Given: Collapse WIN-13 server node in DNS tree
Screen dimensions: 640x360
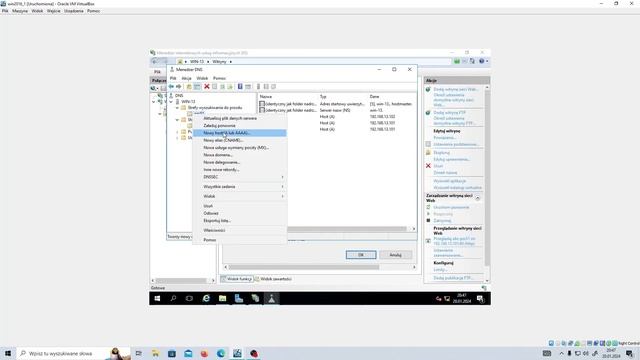Looking at the screenshot, I should (x=171, y=102).
